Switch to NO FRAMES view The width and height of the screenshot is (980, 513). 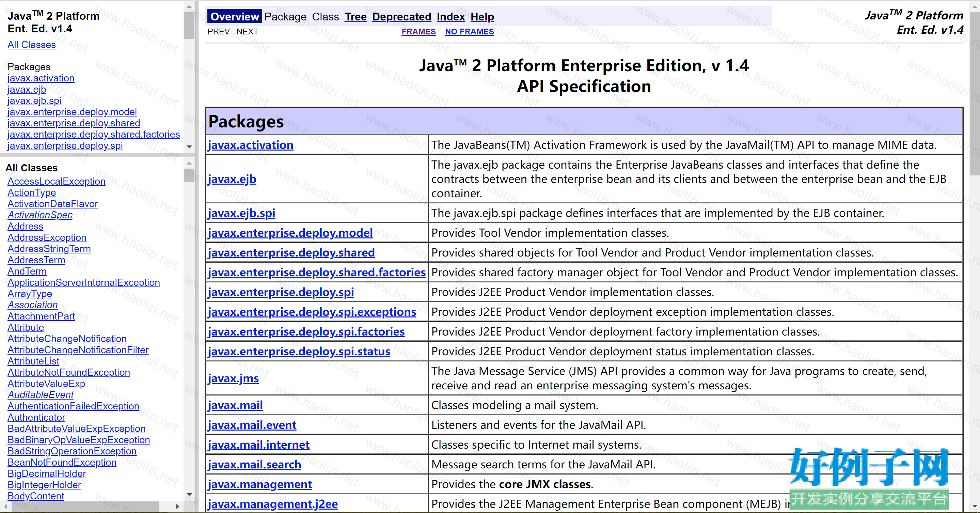coord(469,32)
